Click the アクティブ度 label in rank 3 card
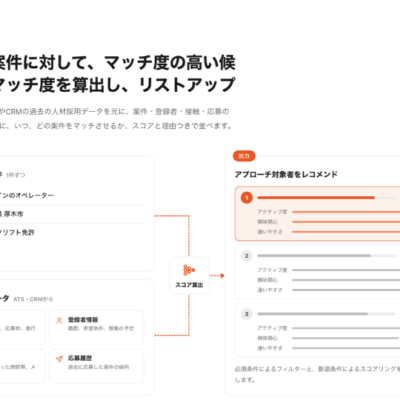The width and height of the screenshot is (400, 400). click(272, 328)
